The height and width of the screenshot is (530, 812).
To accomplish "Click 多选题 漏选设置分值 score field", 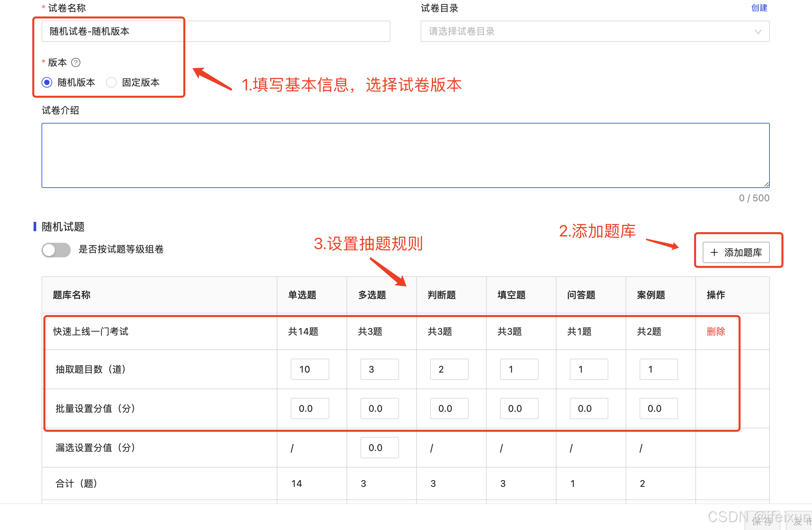I will pyautogui.click(x=379, y=447).
